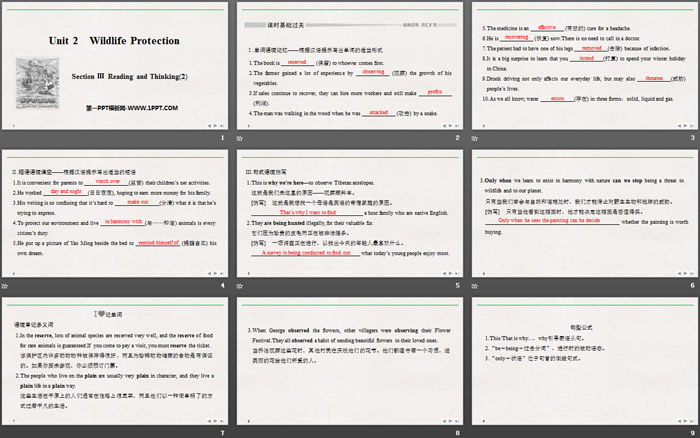Click the skip-to-end icon on slide 3
This screenshot has width=700, height=438.
click(x=692, y=126)
